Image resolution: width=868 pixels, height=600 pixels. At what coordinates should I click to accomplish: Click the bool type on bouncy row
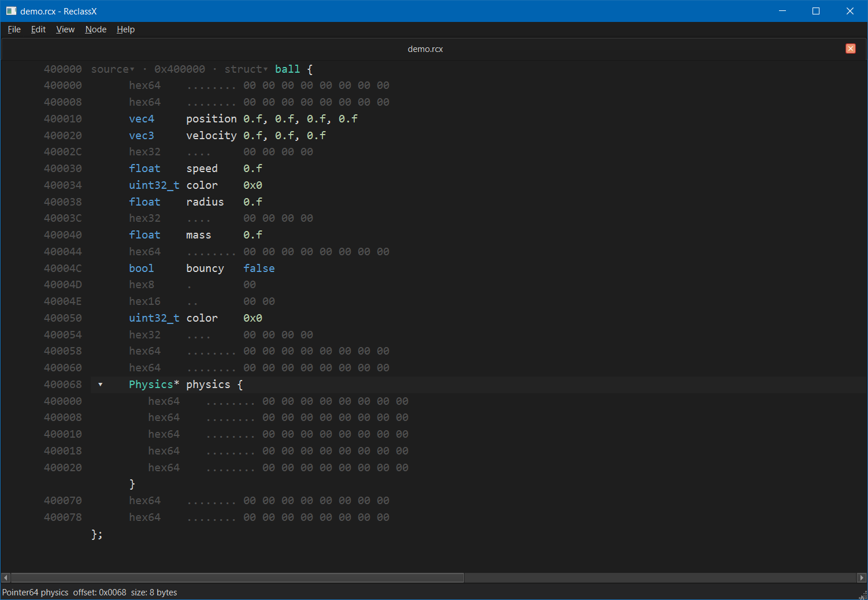pyautogui.click(x=142, y=269)
